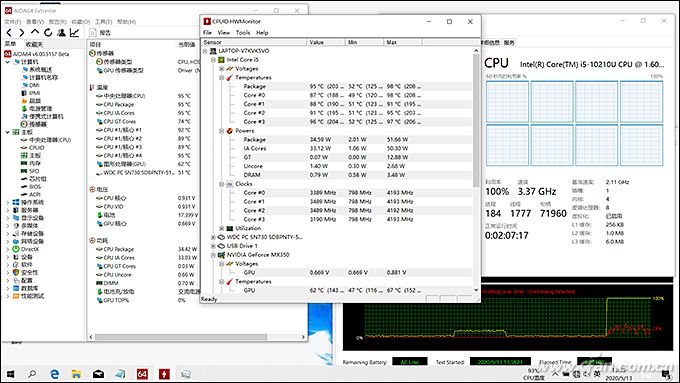The image size is (680, 383).
Task: Open the View menu in HWMonitor
Action: (x=223, y=33)
